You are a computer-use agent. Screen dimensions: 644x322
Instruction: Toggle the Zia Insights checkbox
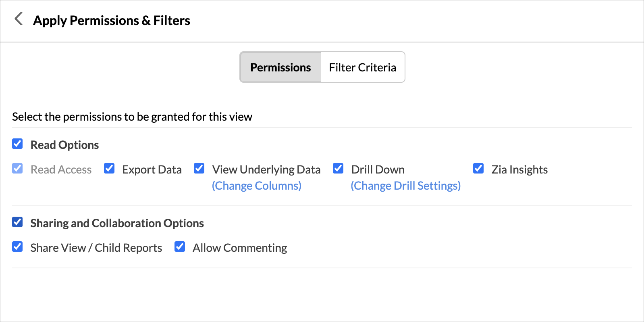click(478, 168)
